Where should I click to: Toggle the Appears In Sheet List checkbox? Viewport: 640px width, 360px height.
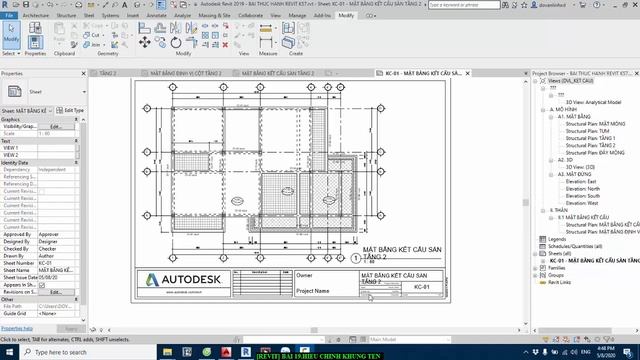point(42,285)
